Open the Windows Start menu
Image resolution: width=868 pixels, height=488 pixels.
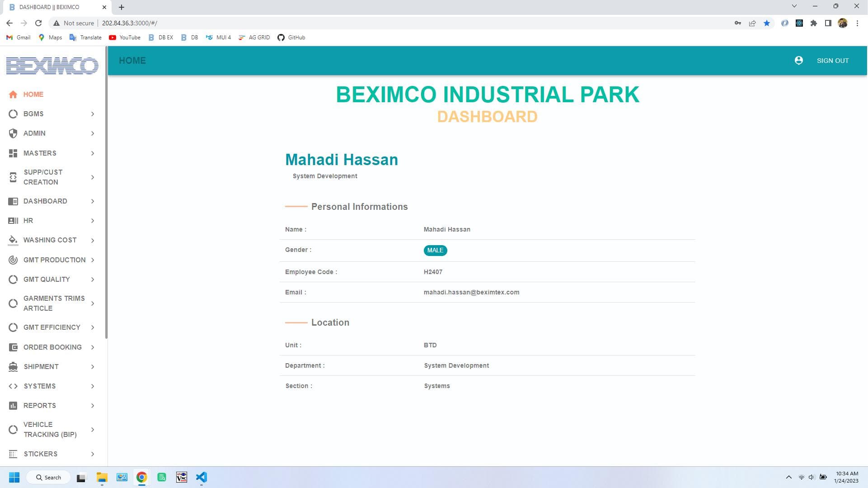coord(14,477)
